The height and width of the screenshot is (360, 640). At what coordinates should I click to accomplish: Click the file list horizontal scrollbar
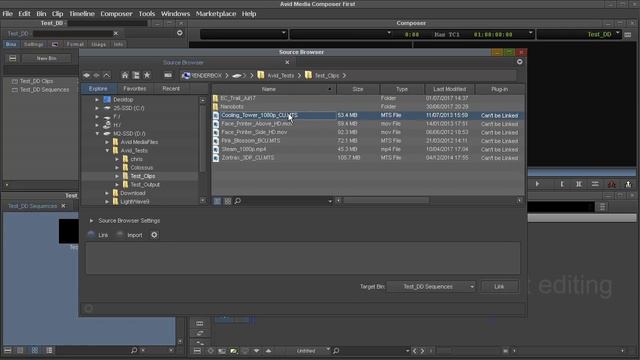click(x=386, y=200)
